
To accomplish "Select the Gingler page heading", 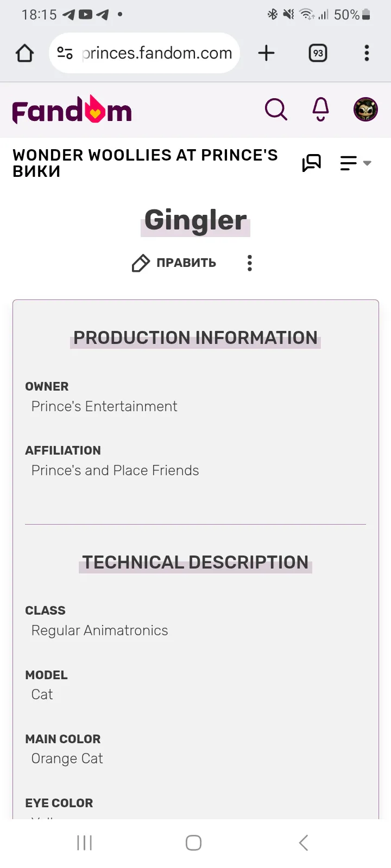I will click(195, 220).
